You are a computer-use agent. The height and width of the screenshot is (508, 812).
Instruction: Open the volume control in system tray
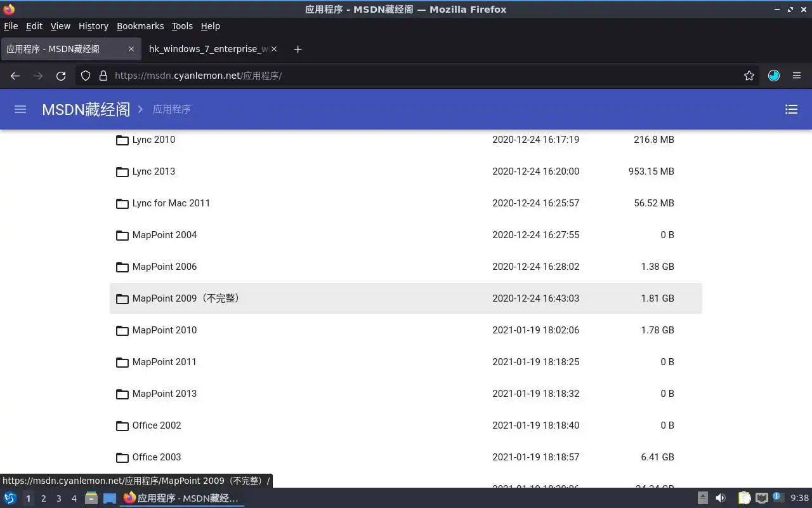[x=721, y=498]
